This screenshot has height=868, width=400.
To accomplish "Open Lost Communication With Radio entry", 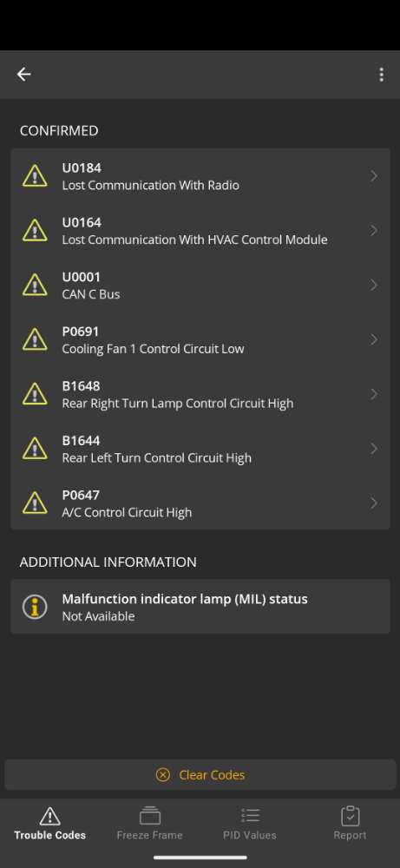I will tap(200, 176).
